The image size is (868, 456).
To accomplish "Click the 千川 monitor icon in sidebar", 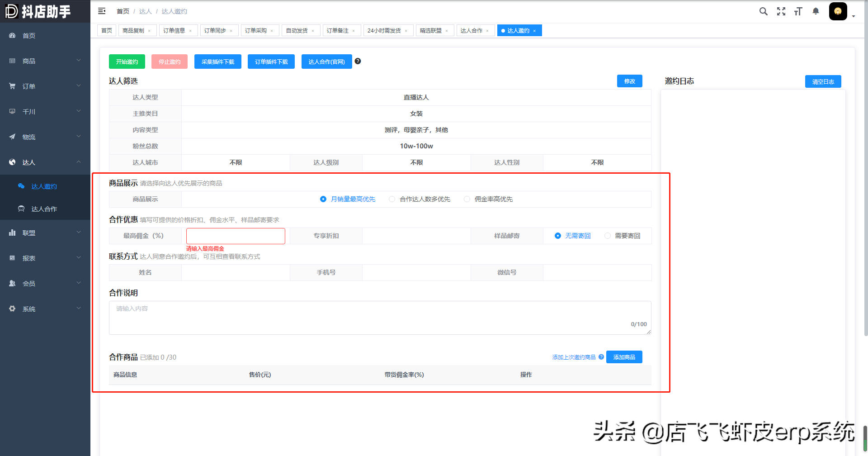I will click(x=12, y=111).
